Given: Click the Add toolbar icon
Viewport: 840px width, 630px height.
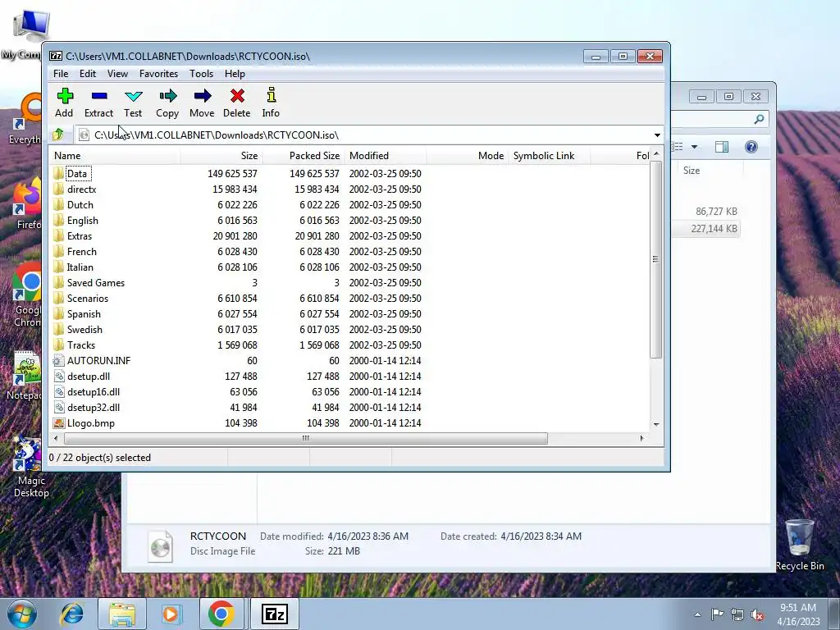Looking at the screenshot, I should click(x=65, y=97).
